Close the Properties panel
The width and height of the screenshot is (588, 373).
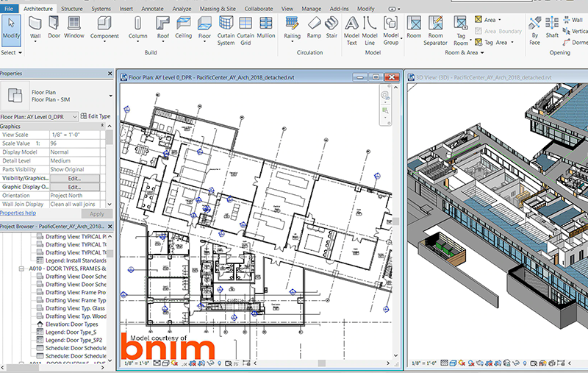110,74
